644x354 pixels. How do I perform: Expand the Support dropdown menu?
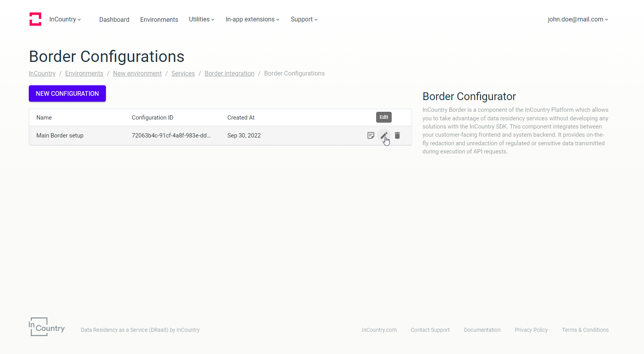(x=304, y=19)
